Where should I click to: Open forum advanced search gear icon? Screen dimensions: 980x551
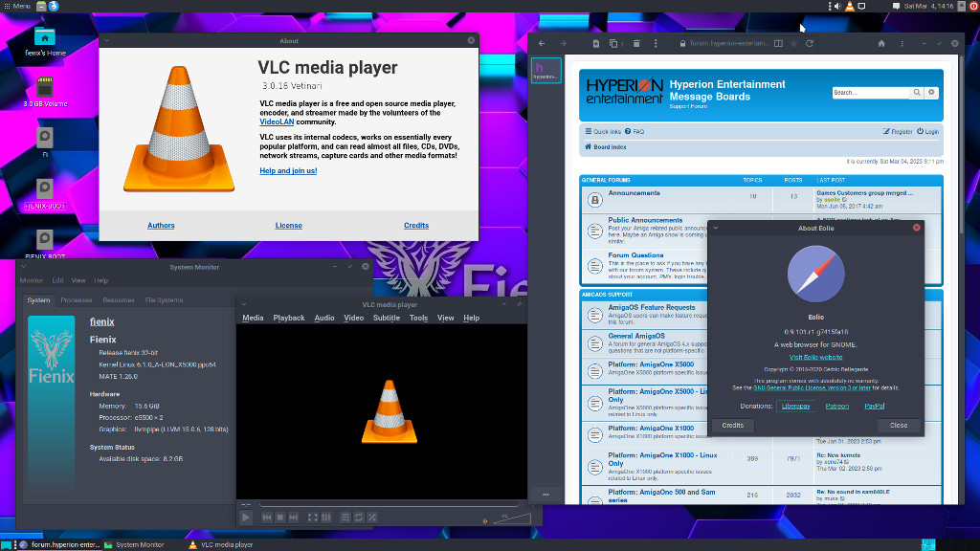931,93
